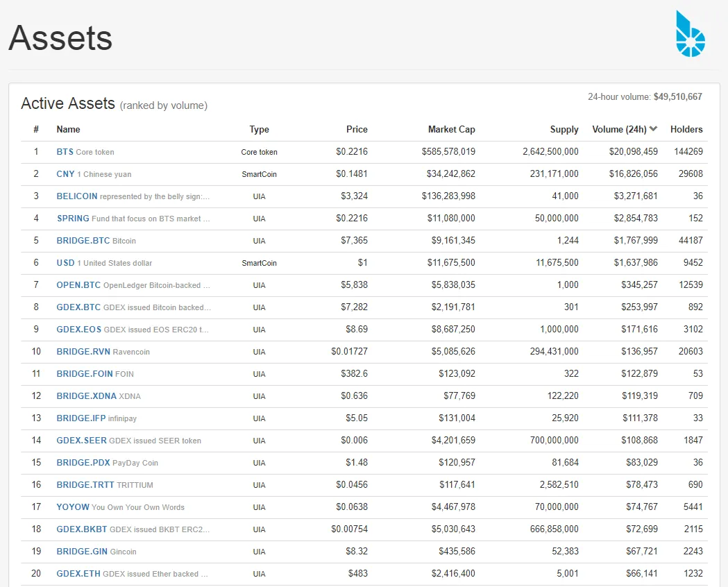Select CNY holders count 29608

(691, 174)
